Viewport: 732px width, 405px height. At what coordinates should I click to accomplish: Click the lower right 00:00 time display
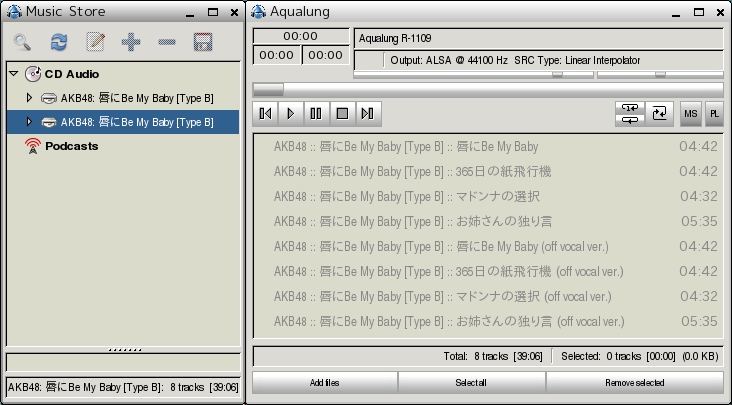[325, 55]
